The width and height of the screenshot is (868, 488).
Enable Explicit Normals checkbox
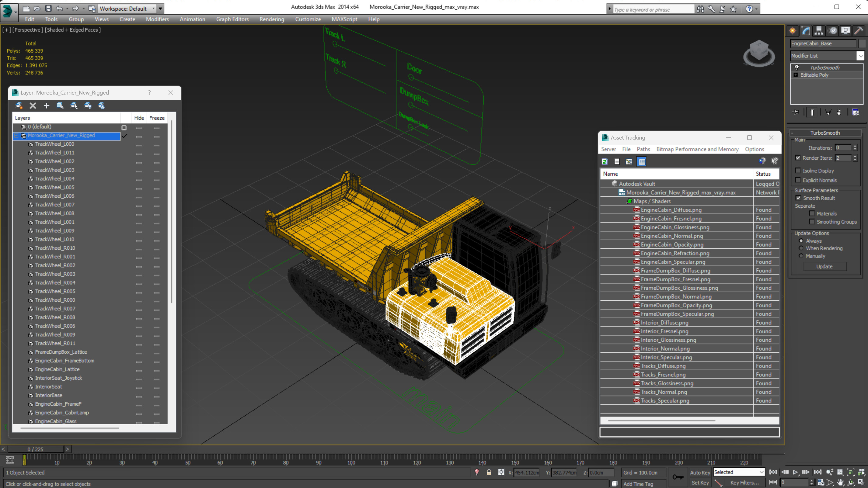tap(798, 180)
